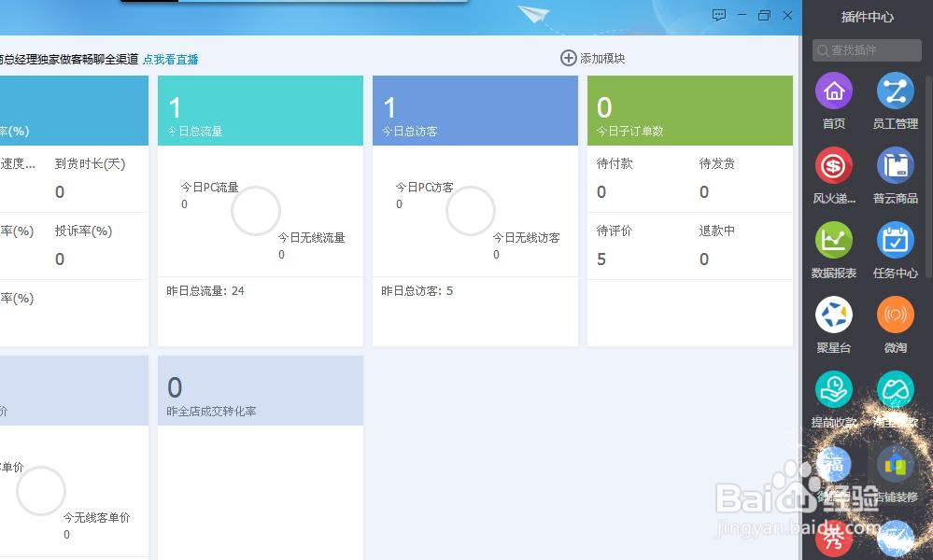Click the 今日无线流量 label

click(x=312, y=238)
